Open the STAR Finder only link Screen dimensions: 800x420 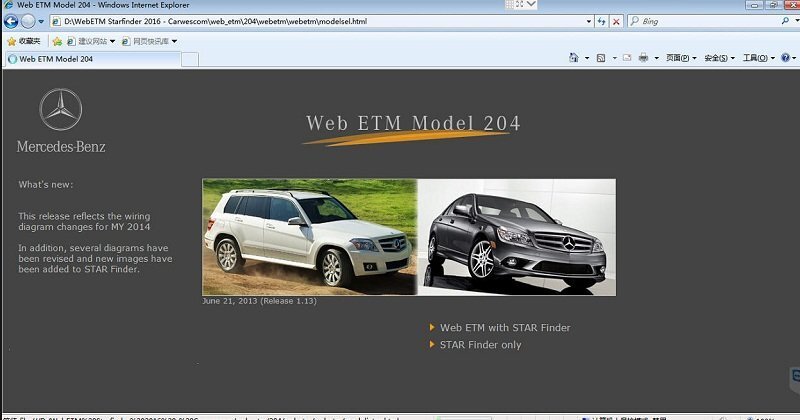480,345
